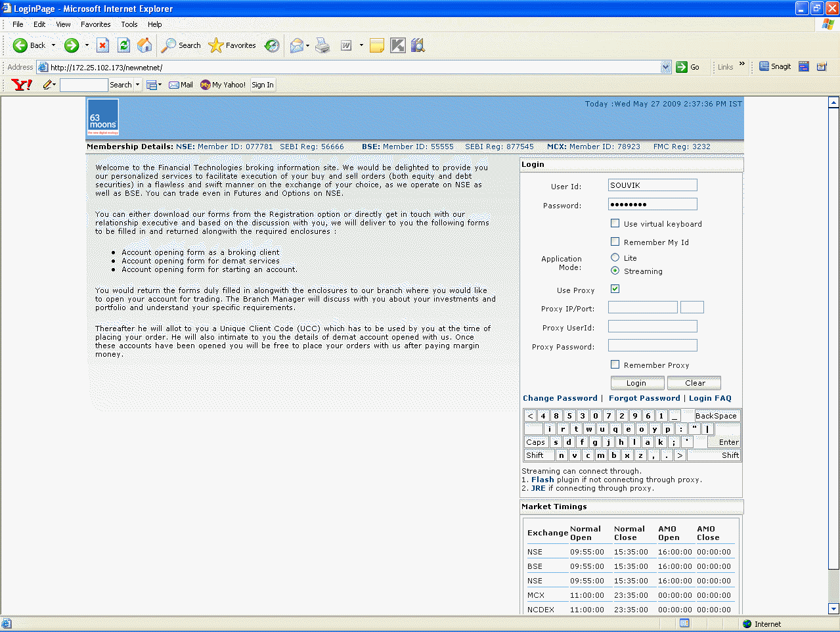Open the Yahoo Search dropdown arrow
Screen dimensions: 840x632
[x=137, y=85]
